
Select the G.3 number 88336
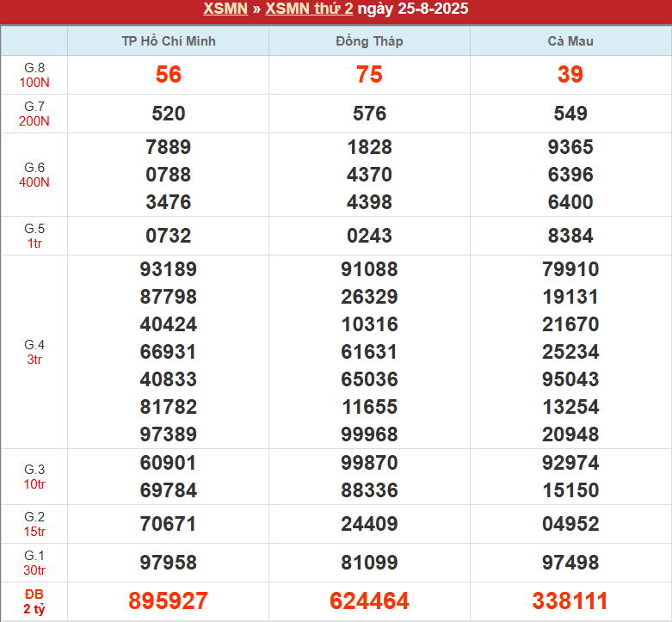point(369,490)
